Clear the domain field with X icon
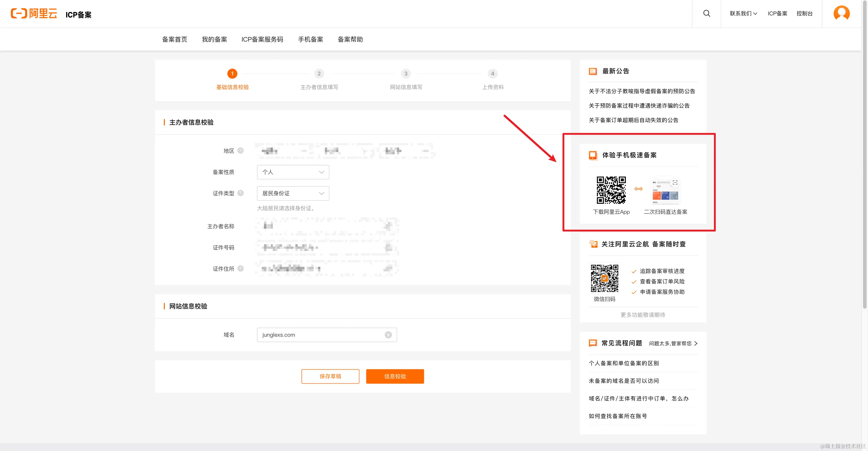This screenshot has width=868, height=451. tap(388, 335)
